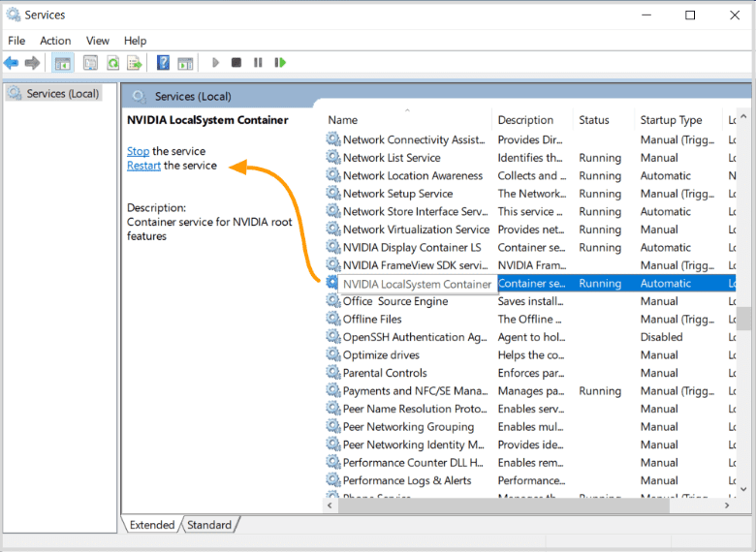Screen dimensions: 756x552
Task: Click the Stop Service square icon
Action: pos(236,63)
